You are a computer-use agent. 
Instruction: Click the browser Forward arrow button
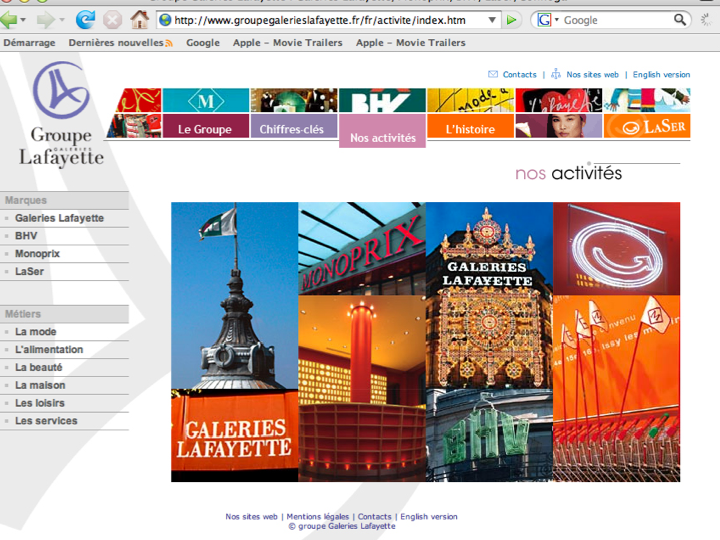(x=45, y=20)
